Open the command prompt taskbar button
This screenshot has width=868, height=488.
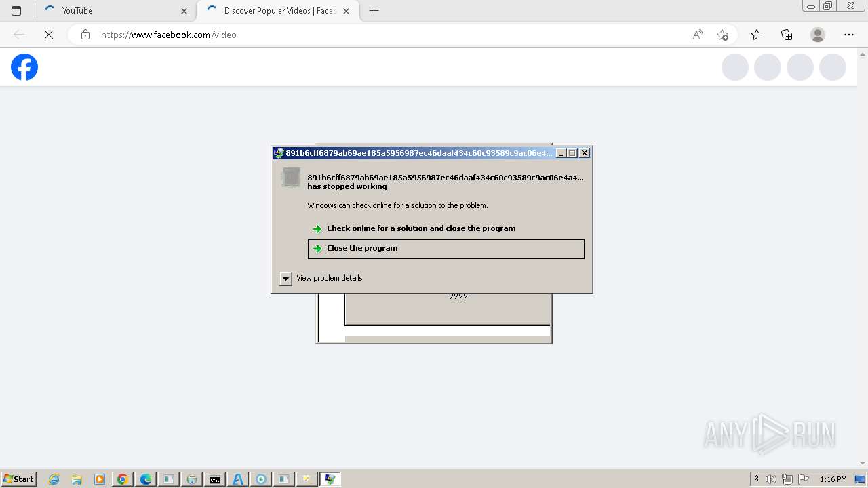[215, 479]
